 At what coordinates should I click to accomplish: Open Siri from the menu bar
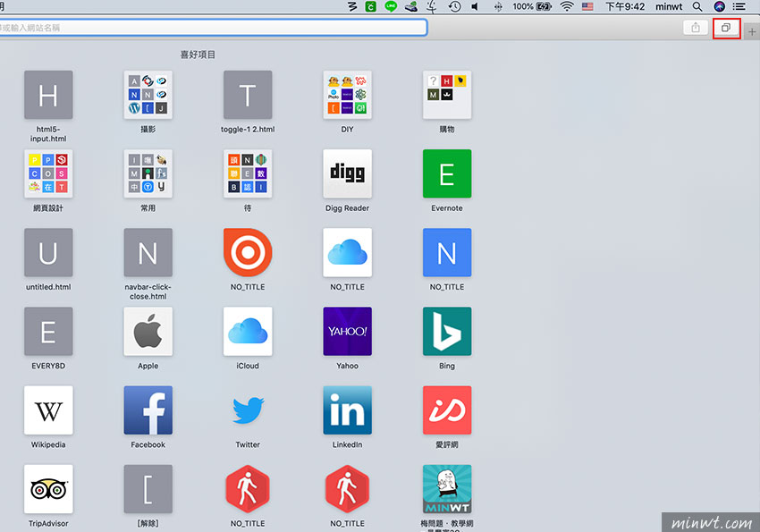point(719,7)
